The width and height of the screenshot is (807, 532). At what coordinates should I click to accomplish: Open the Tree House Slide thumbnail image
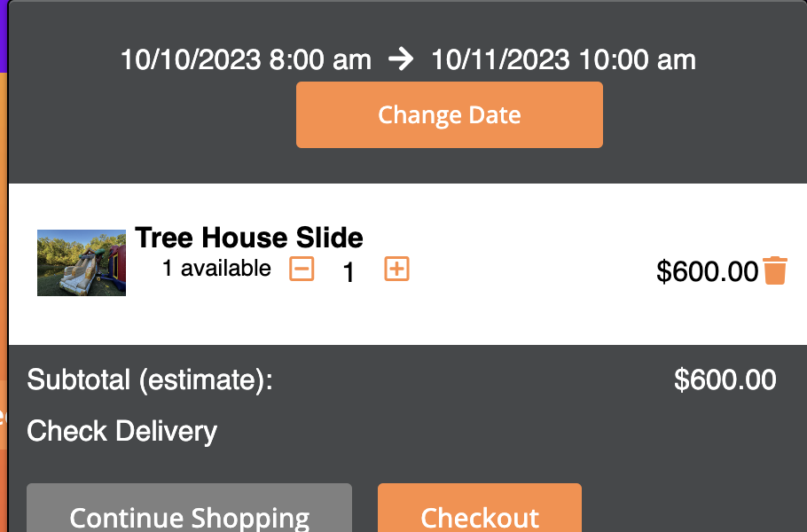[x=82, y=262]
